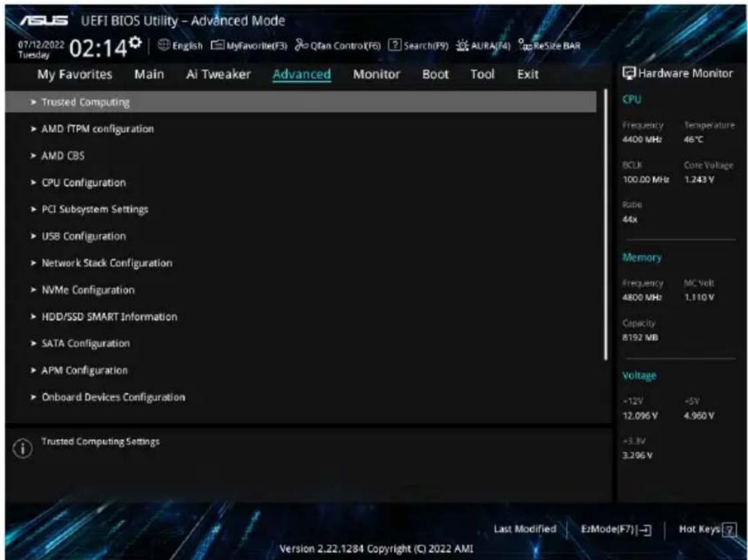Expand the AMD CBS arrow

[x=33, y=156]
